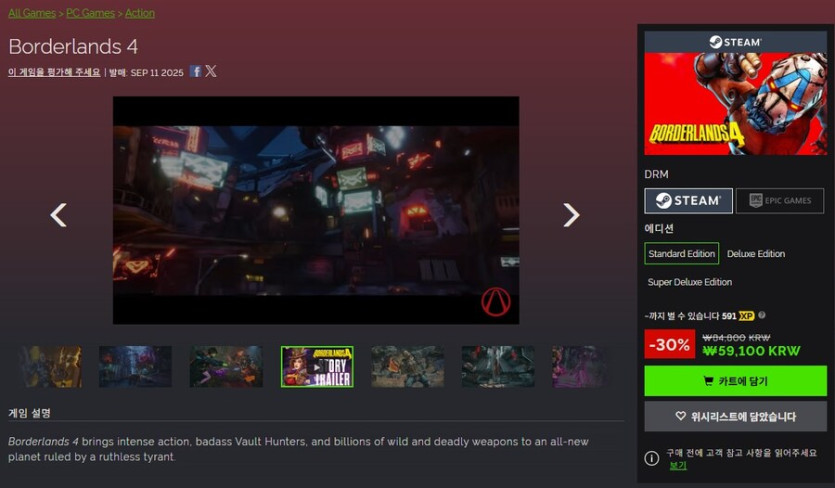Click the Steam logo banner header
The height and width of the screenshot is (488, 835).
[x=735, y=41]
